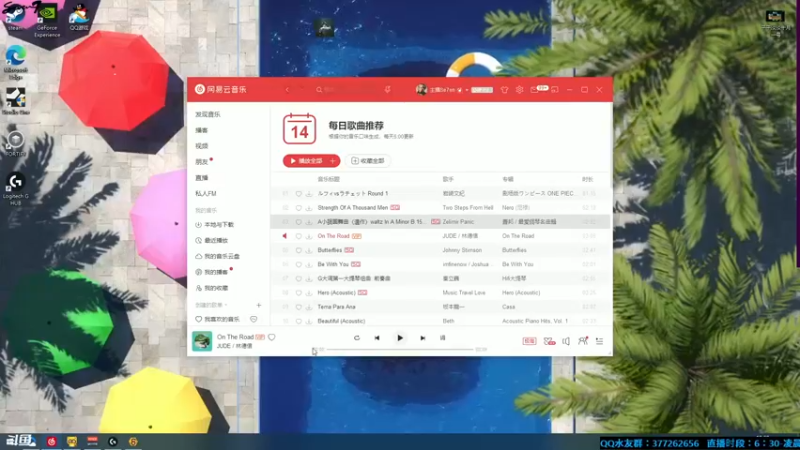Skip to previous track
The image size is (800, 450).
[x=377, y=338]
